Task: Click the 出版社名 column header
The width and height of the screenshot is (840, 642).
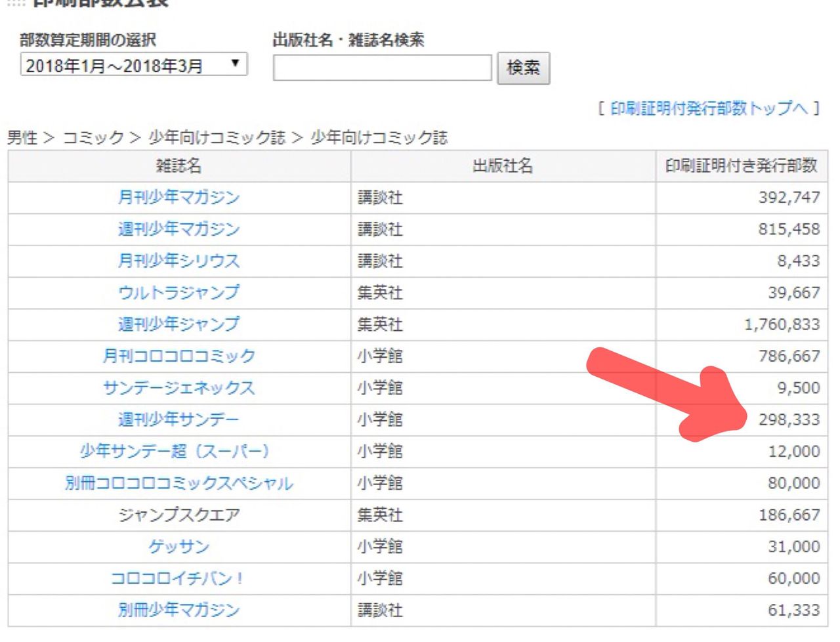Action: 503,165
